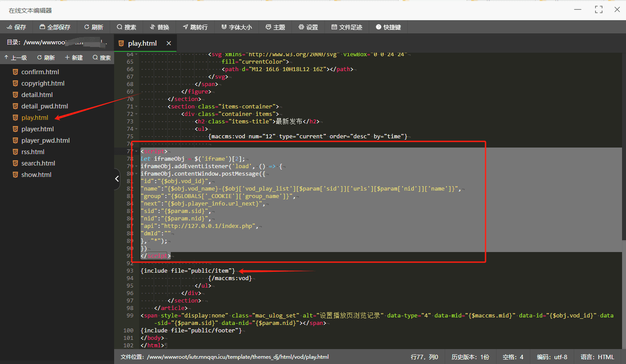626x364 pixels.
Task: Open detail_pwd.html in file list
Action: 44,106
